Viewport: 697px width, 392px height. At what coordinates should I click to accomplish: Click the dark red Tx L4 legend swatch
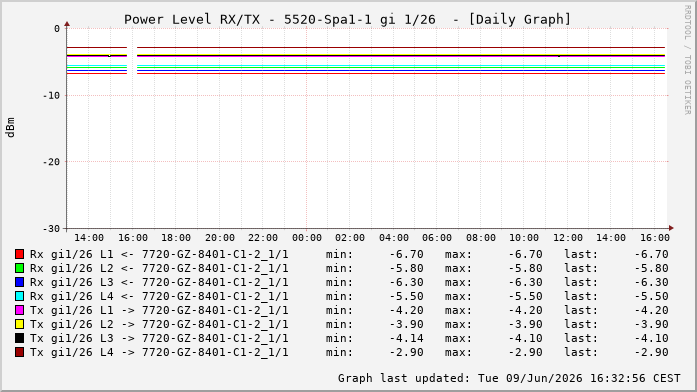(19, 352)
